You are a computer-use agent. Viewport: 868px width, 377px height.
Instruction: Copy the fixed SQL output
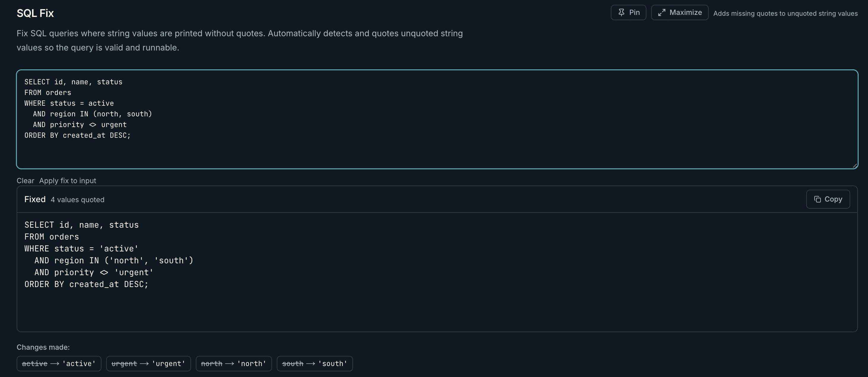click(828, 199)
